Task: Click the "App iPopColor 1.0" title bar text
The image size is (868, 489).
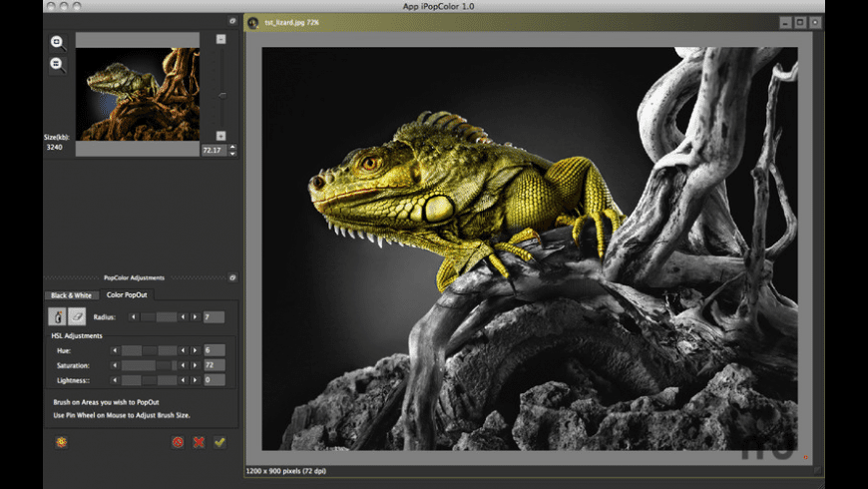Action: (438, 7)
